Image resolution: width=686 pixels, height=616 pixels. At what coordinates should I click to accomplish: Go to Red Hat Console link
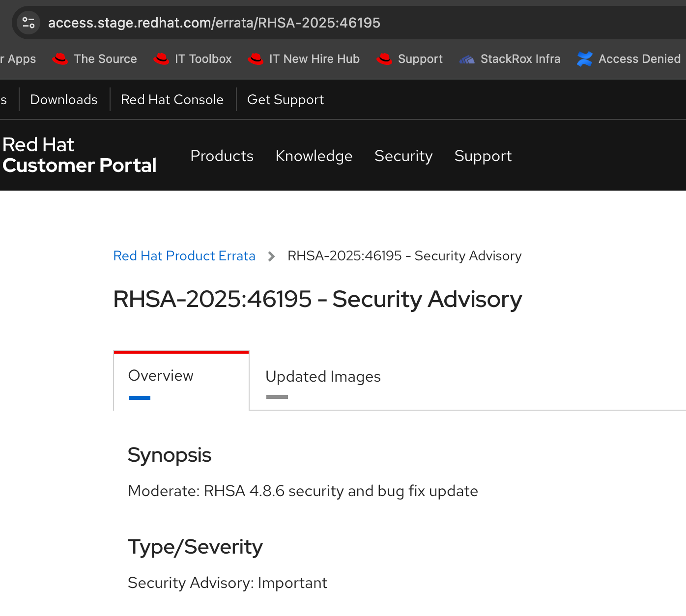pyautogui.click(x=172, y=100)
